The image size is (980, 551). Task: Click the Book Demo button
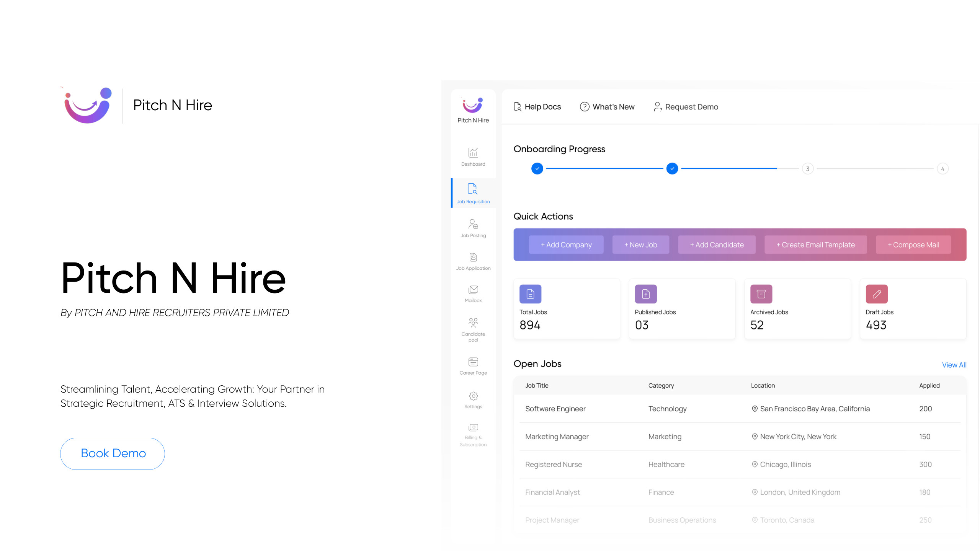[x=113, y=453]
